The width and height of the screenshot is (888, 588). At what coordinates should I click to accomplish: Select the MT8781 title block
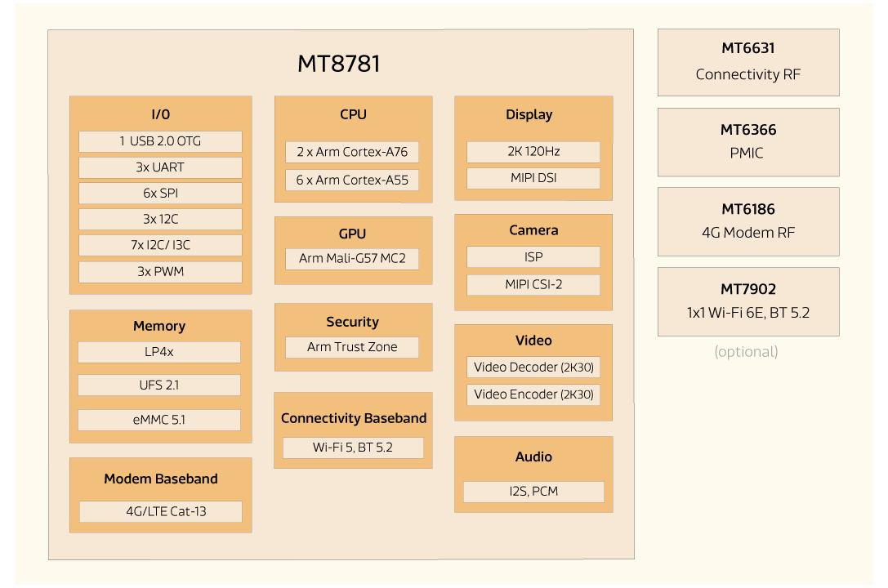(340, 64)
